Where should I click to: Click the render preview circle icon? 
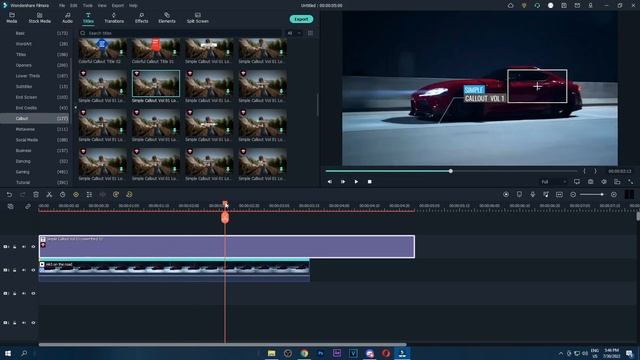point(506,195)
